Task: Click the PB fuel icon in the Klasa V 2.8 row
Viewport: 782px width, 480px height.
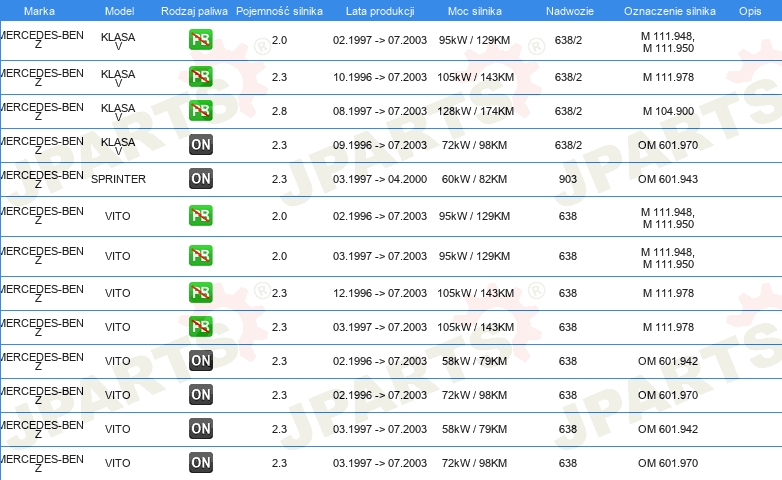Action: click(x=200, y=111)
